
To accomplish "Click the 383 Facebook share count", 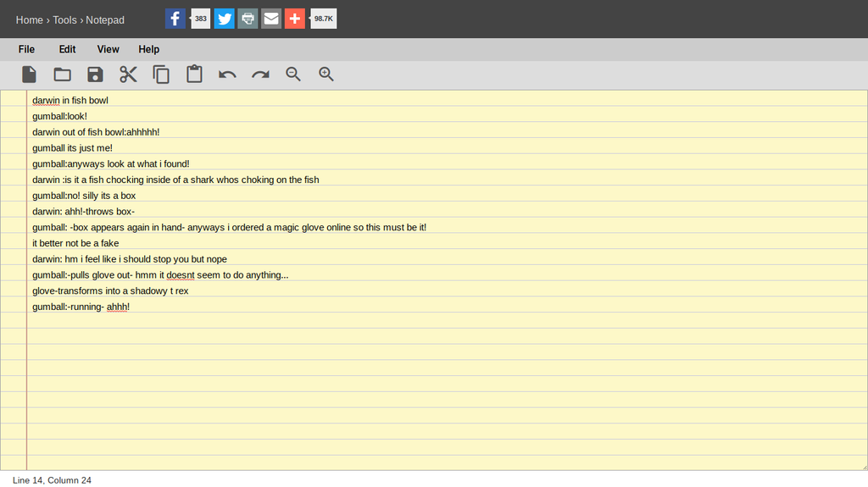I will pos(200,19).
